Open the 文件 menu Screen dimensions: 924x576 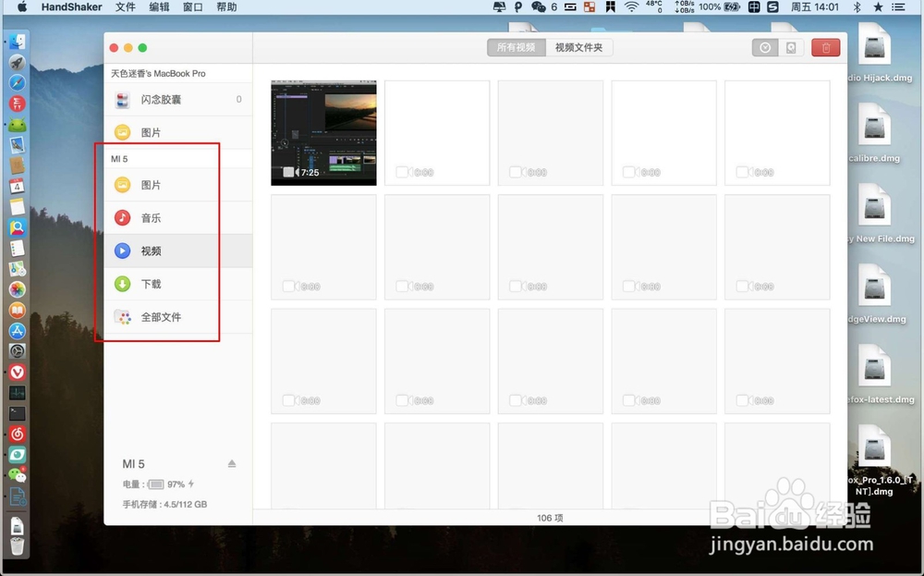(125, 7)
